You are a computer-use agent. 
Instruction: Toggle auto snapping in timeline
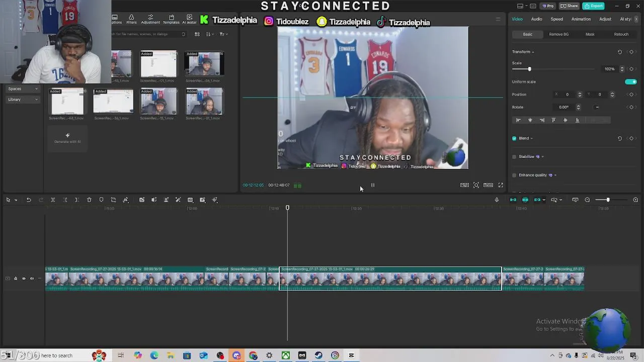point(525,200)
